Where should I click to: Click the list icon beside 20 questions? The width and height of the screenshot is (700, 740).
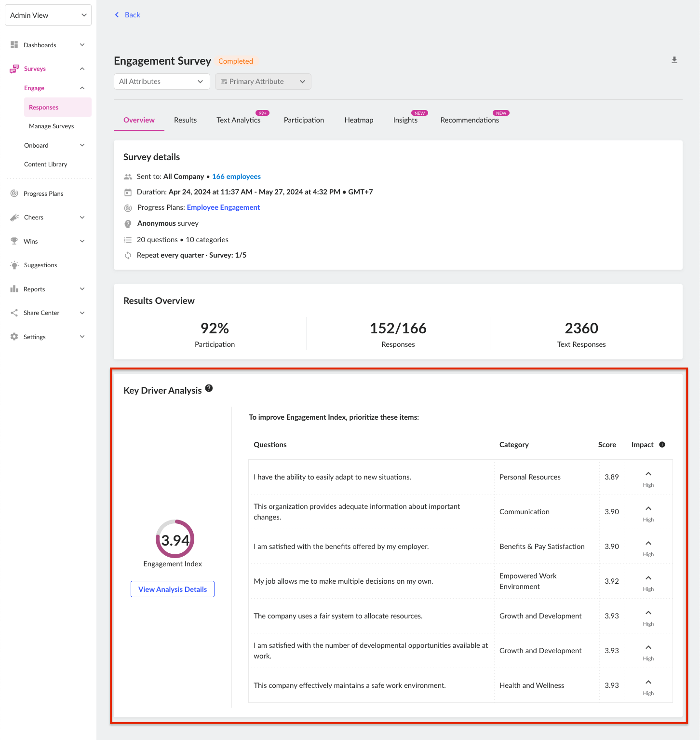128,240
